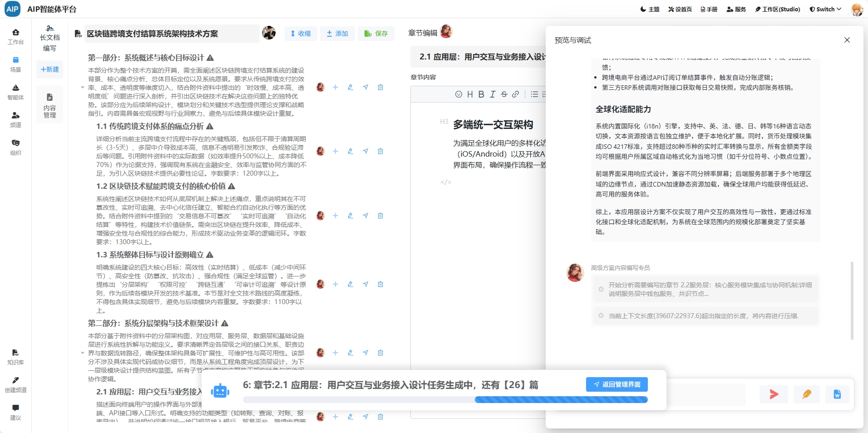Click the plus icon beside section 1.3
868x433 pixels.
(335, 284)
